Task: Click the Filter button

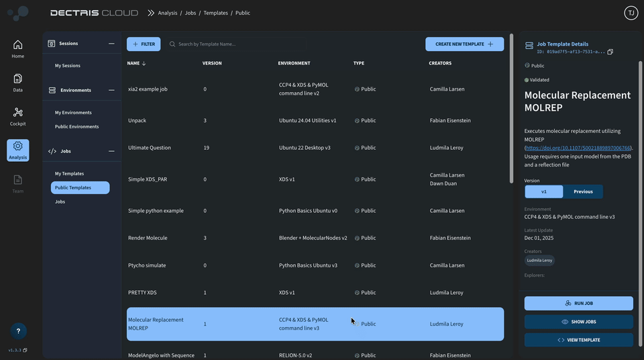Action: pyautogui.click(x=144, y=44)
